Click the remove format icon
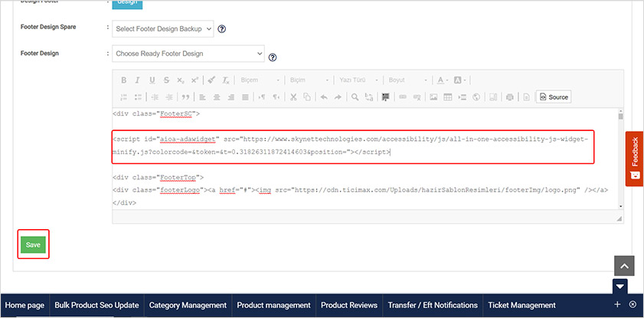 pos(226,80)
